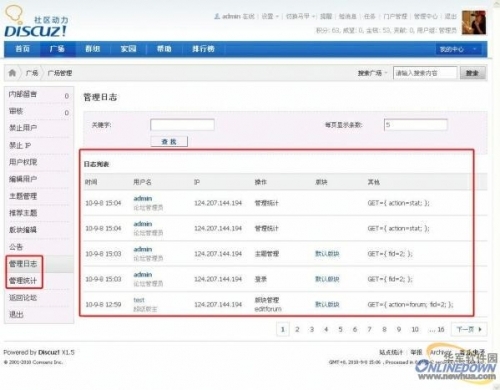This screenshot has width=500, height=390.
Task: Click the 广场 breadcrumb link
Action: 32,73
